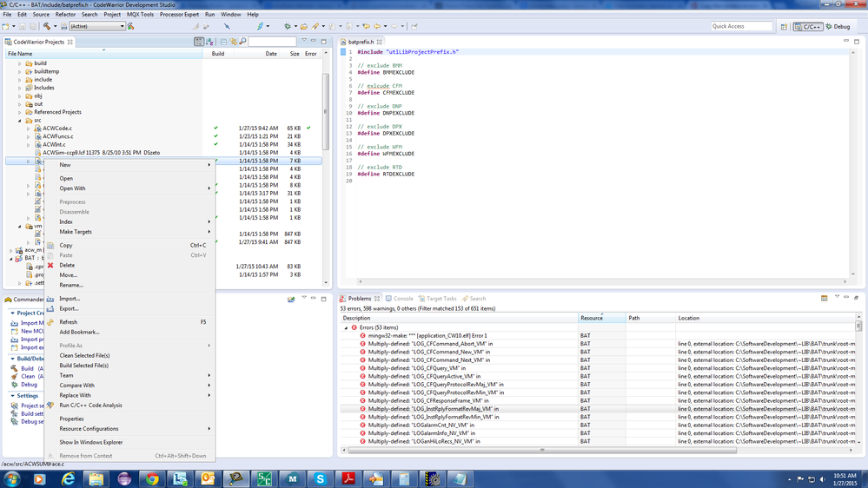
Task: Click the Debug link in Commander panel
Action: point(29,384)
